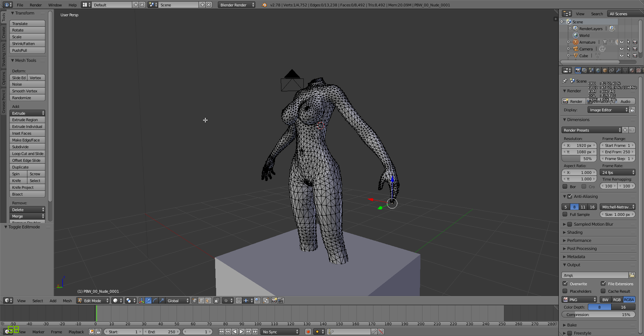Toggle Cube selectability arrow

pyautogui.click(x=628, y=56)
